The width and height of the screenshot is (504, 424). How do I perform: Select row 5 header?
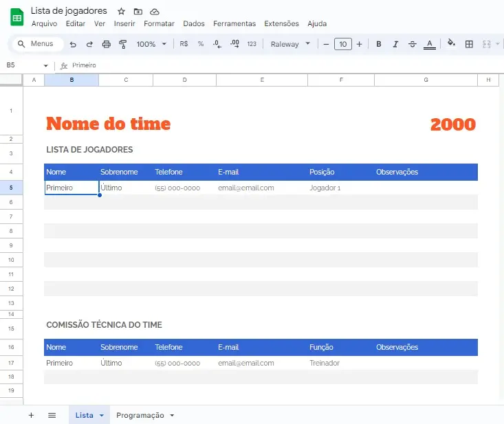[x=11, y=188]
